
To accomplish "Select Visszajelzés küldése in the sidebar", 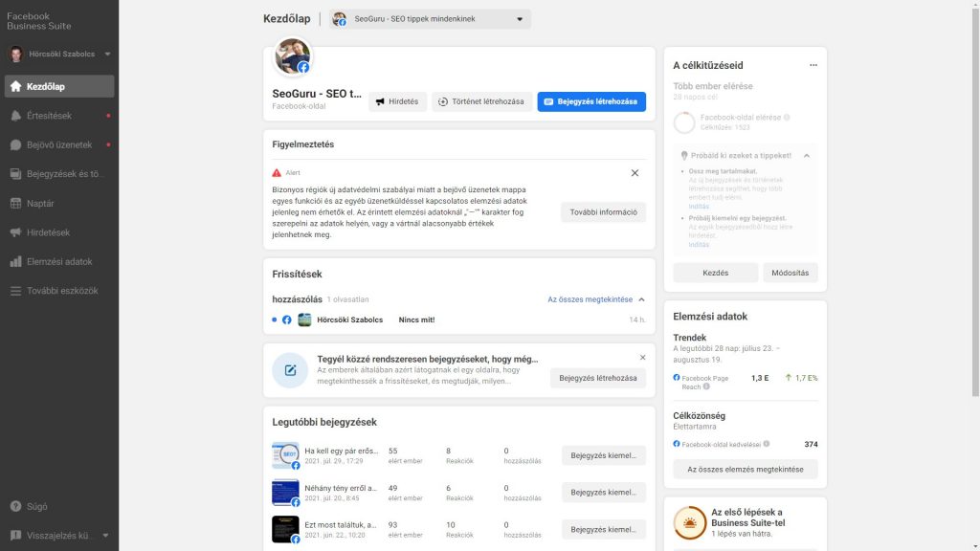I will point(13,535).
